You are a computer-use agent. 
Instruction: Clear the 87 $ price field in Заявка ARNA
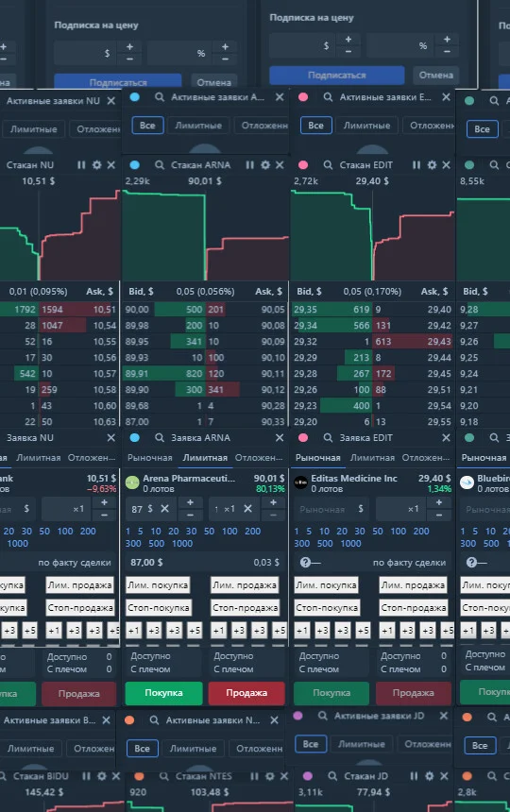tap(164, 509)
